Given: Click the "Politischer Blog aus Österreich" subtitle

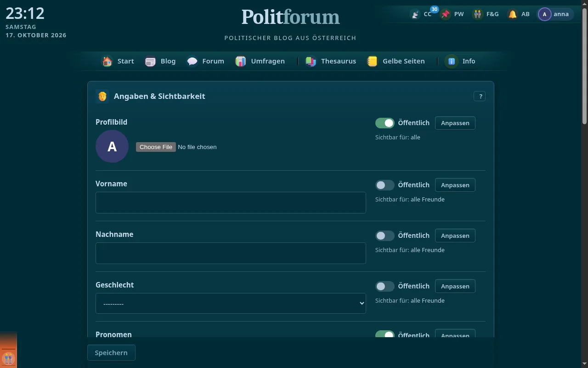Looking at the screenshot, I should pos(290,38).
